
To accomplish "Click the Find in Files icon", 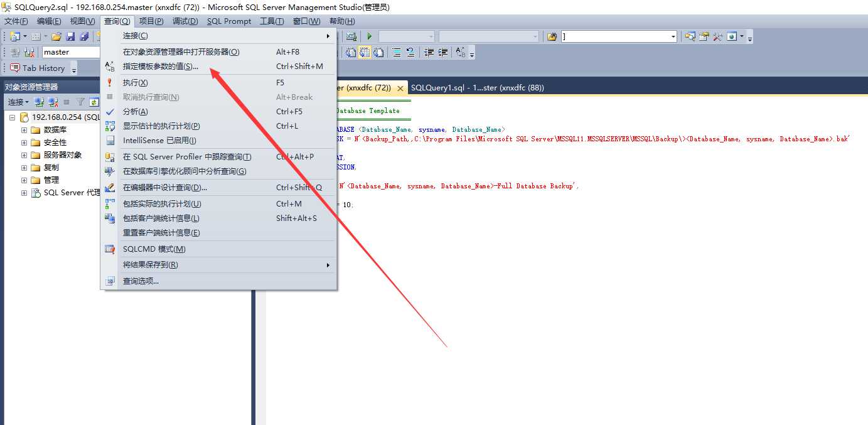I will [x=552, y=36].
